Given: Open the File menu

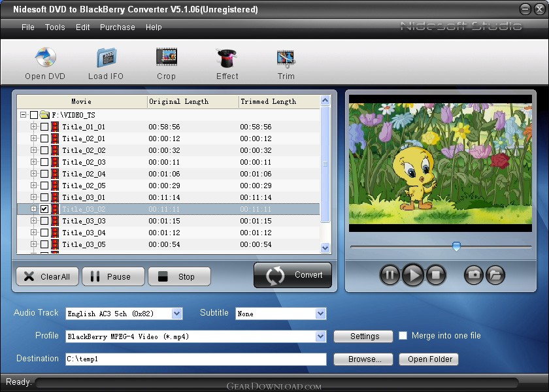Looking at the screenshot, I should click(28, 27).
